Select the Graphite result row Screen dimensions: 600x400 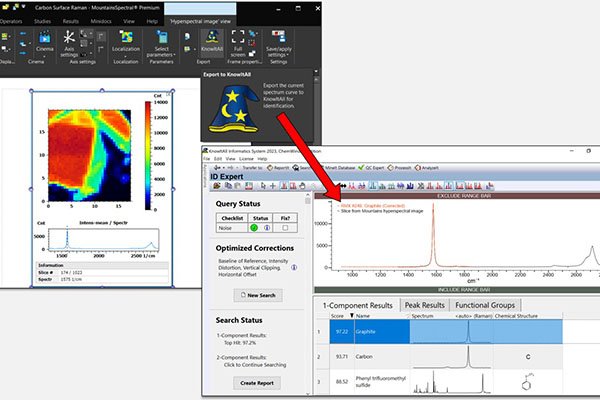(439, 331)
